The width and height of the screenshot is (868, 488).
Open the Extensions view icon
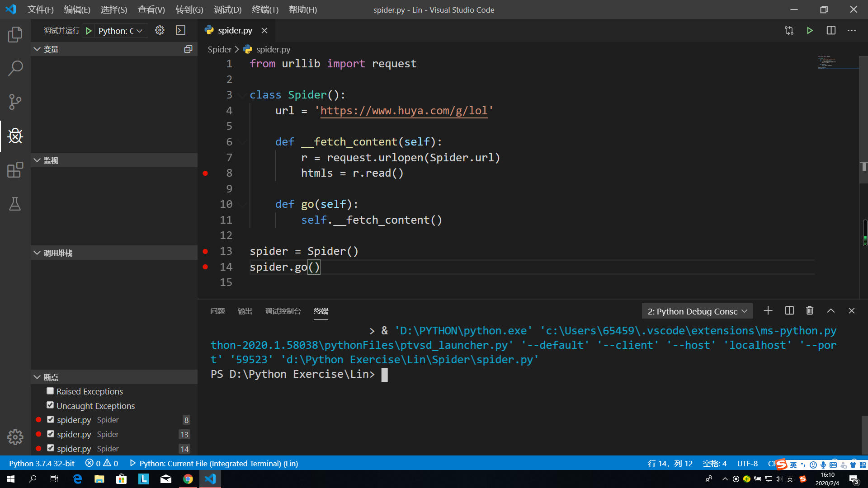[15, 170]
